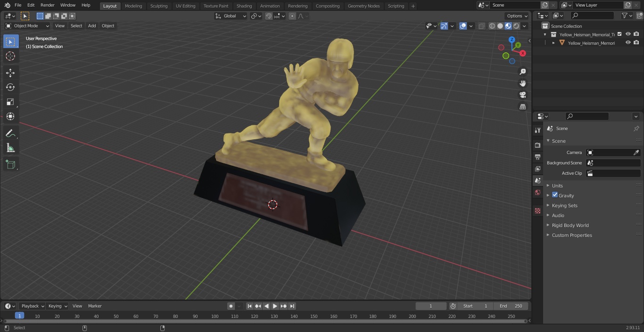Expand the Rigid Body World panel
This screenshot has height=332, width=644.
click(x=570, y=225)
